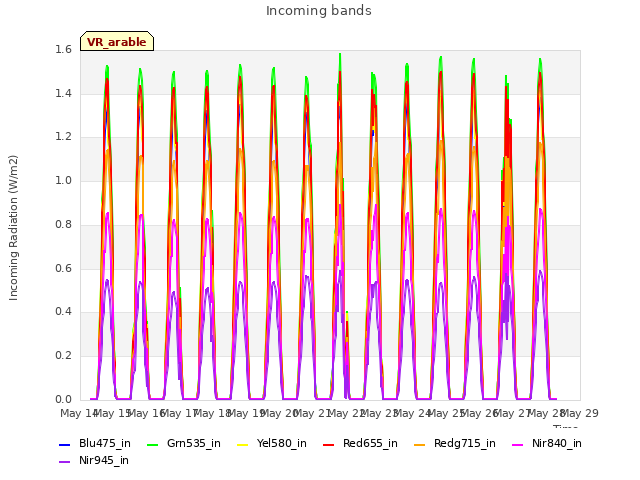Click the 1.6 y-axis tick label

(x=63, y=50)
